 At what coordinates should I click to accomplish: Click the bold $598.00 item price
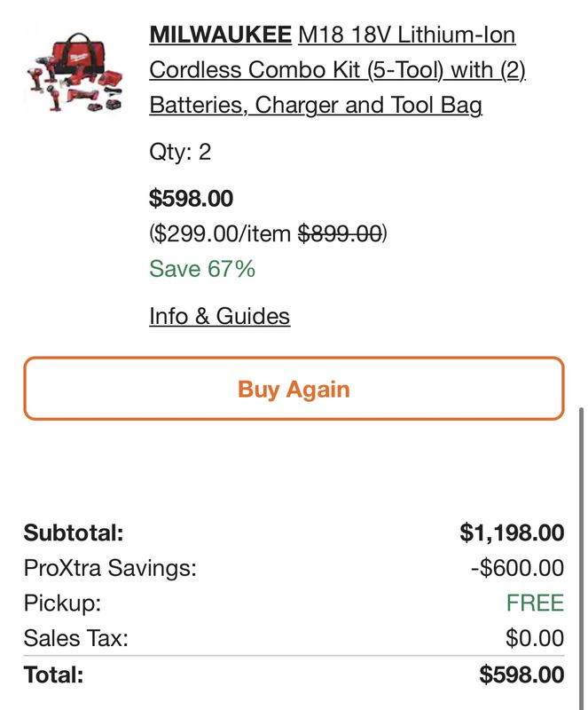[x=191, y=198]
